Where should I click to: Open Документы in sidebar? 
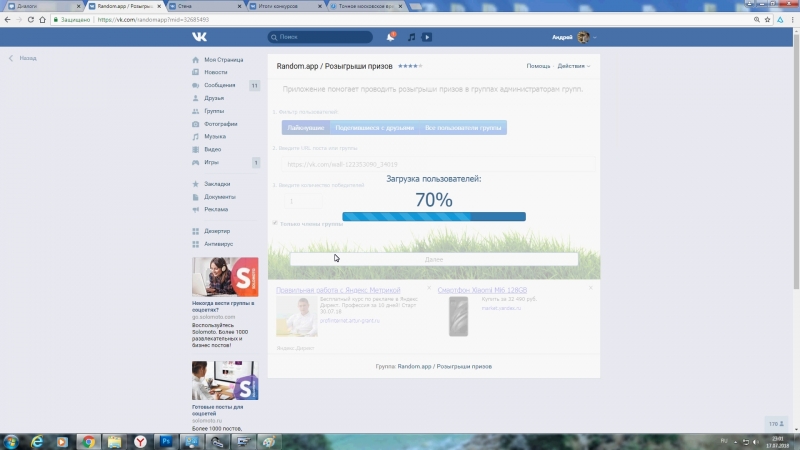pyautogui.click(x=220, y=196)
